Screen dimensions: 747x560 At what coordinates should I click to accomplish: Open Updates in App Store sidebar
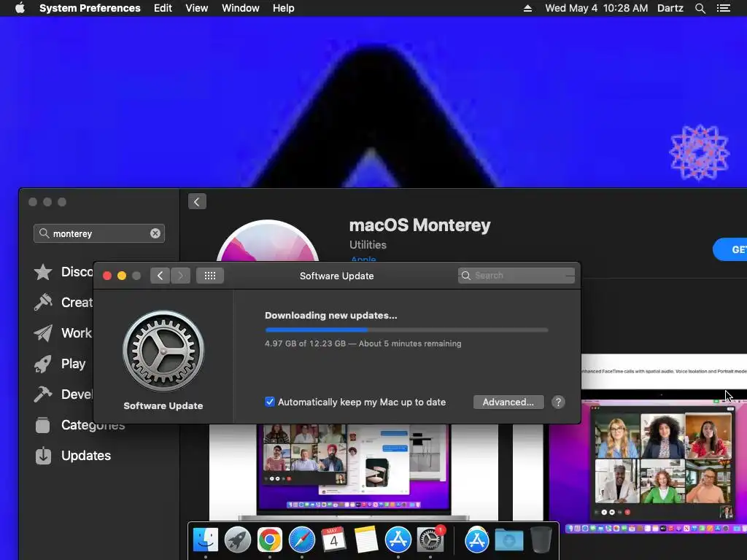(72, 456)
